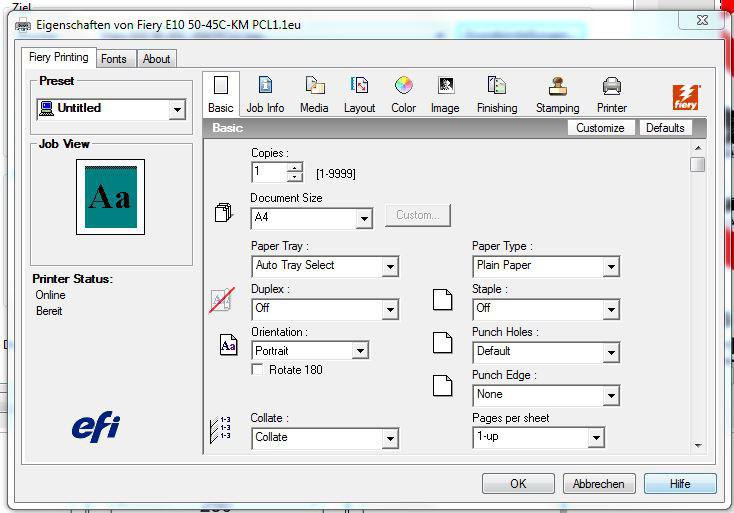This screenshot has height=513, width=734.
Task: Click the Staple page icon
Action: (x=442, y=300)
